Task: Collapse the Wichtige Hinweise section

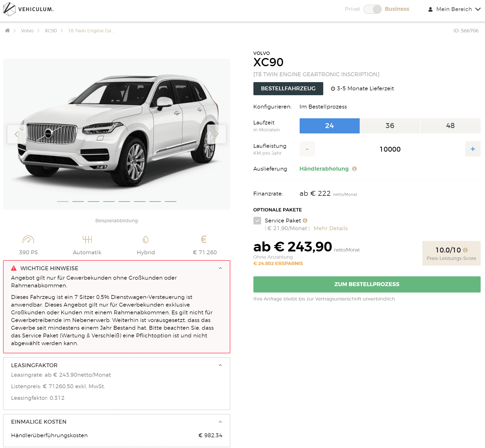Action: click(220, 268)
